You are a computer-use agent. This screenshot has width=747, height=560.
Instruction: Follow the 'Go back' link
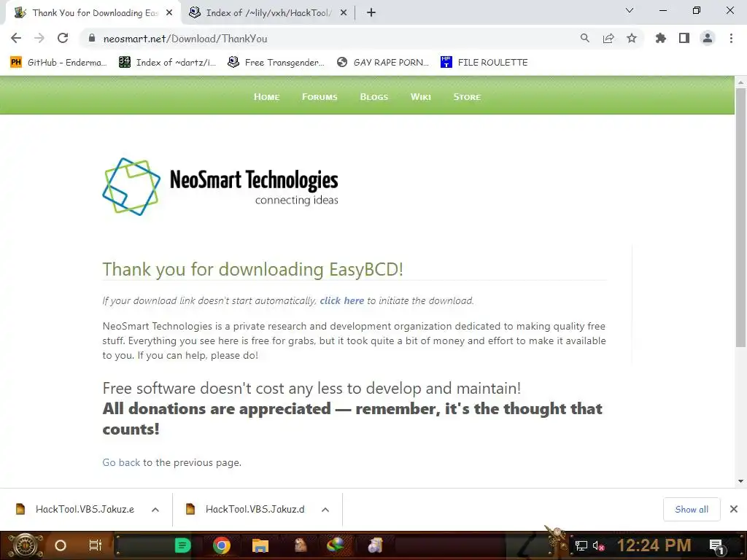(x=121, y=462)
